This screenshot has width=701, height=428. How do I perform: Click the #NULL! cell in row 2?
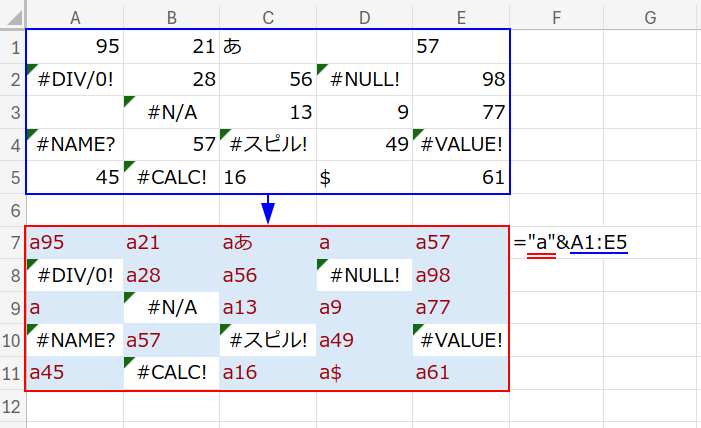point(363,79)
